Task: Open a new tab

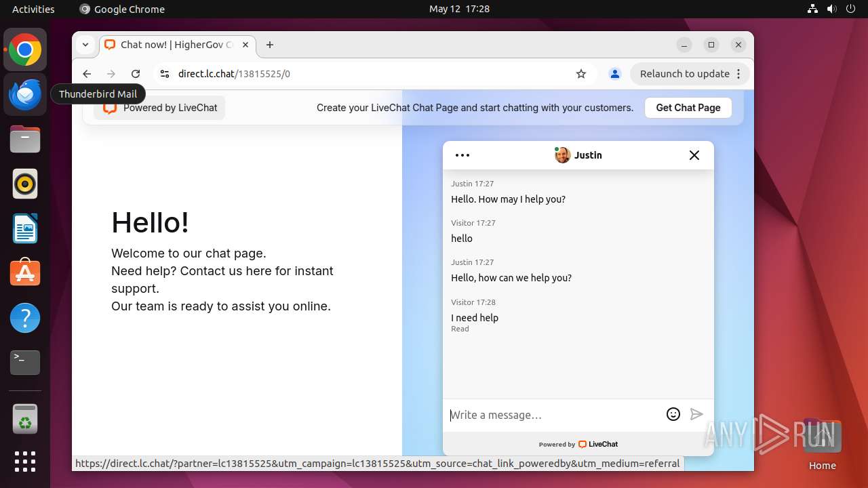Action: [270, 45]
